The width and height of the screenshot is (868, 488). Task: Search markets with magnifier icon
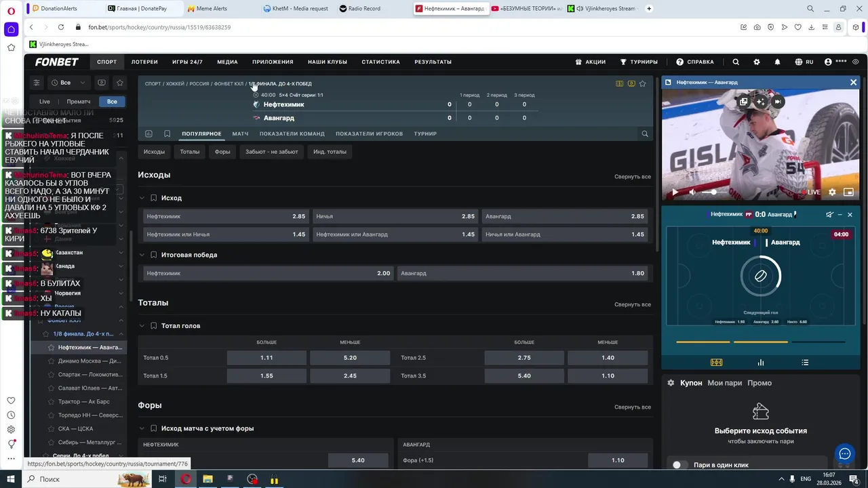[645, 134]
